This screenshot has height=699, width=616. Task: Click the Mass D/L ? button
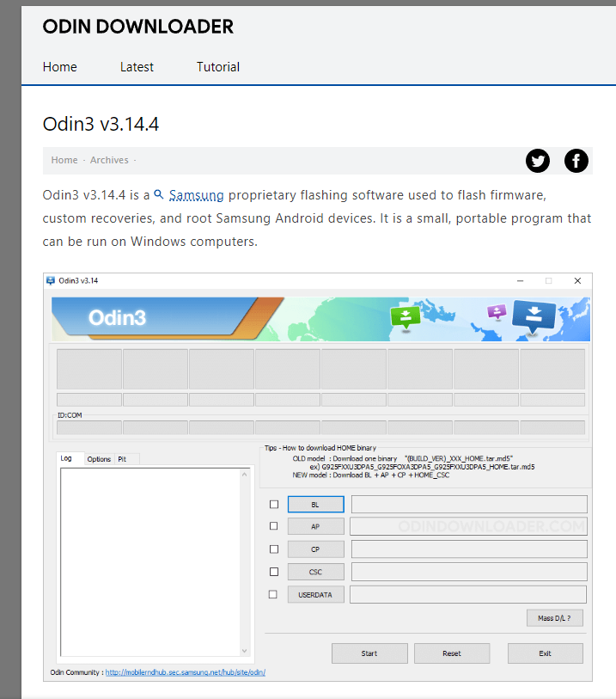[554, 618]
